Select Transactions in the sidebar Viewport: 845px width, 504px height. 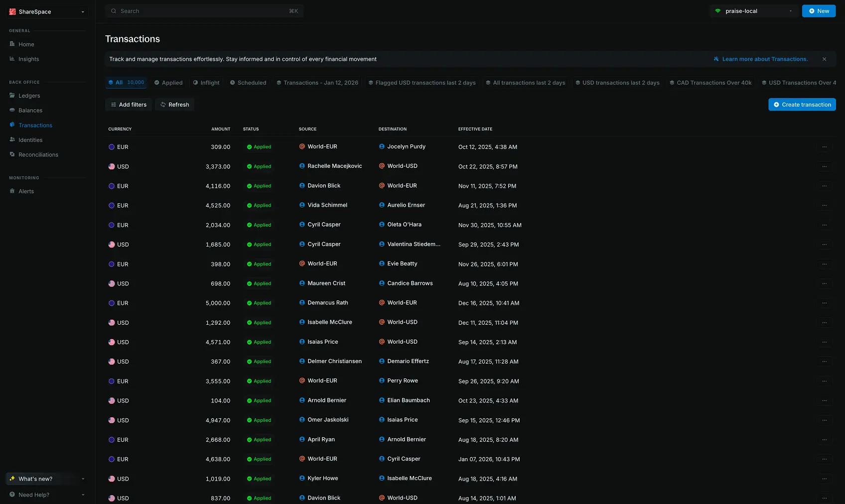35,125
